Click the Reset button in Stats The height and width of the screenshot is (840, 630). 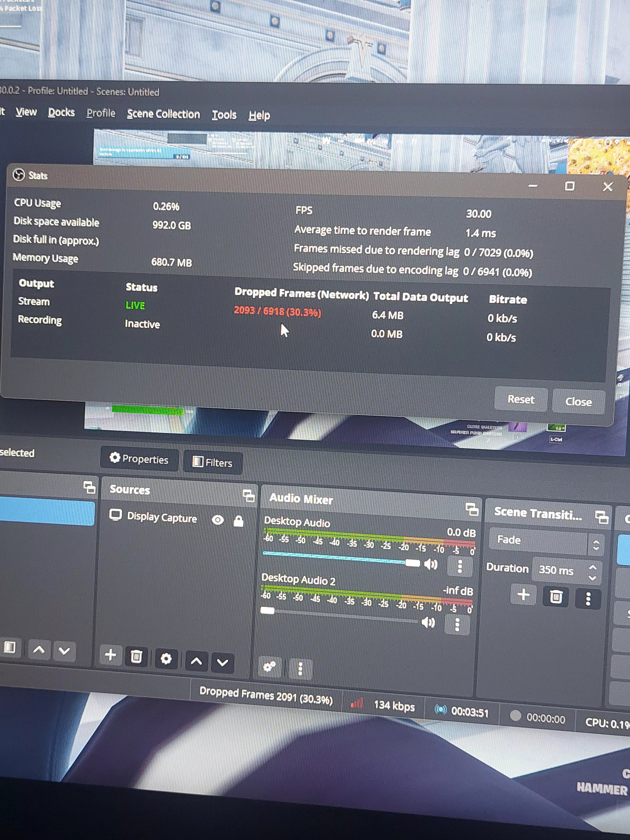[521, 399]
